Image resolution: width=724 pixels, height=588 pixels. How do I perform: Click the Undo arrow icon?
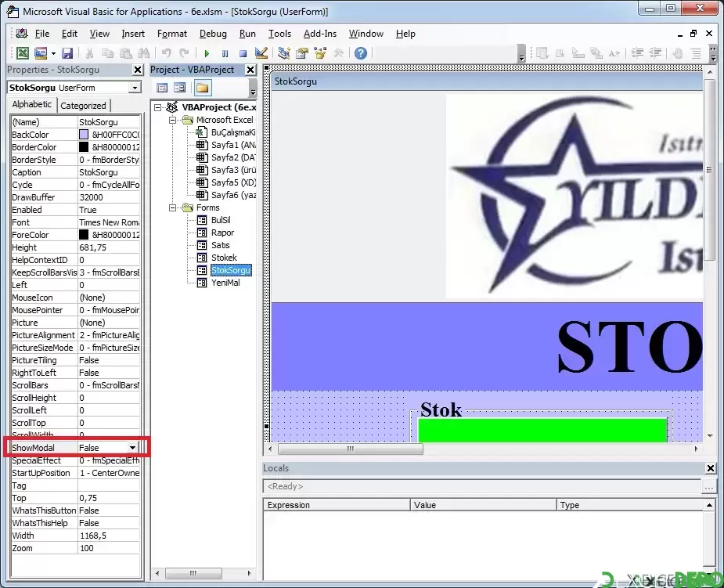(166, 53)
